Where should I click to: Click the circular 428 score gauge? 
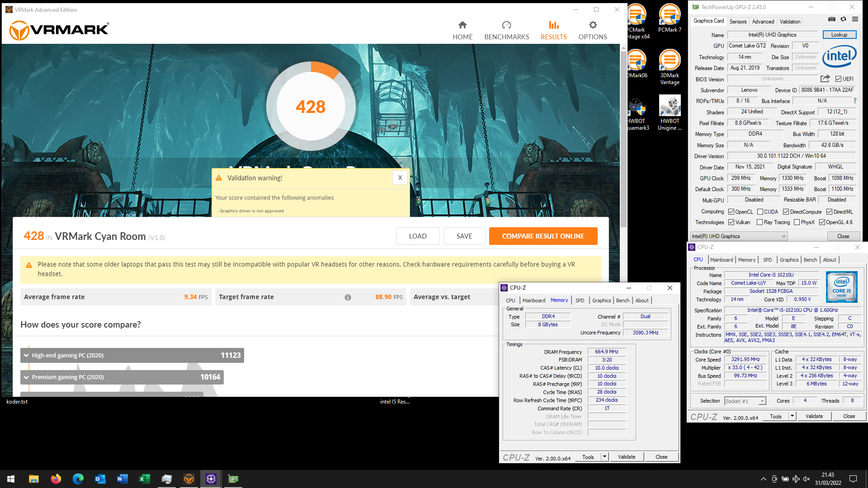[311, 107]
